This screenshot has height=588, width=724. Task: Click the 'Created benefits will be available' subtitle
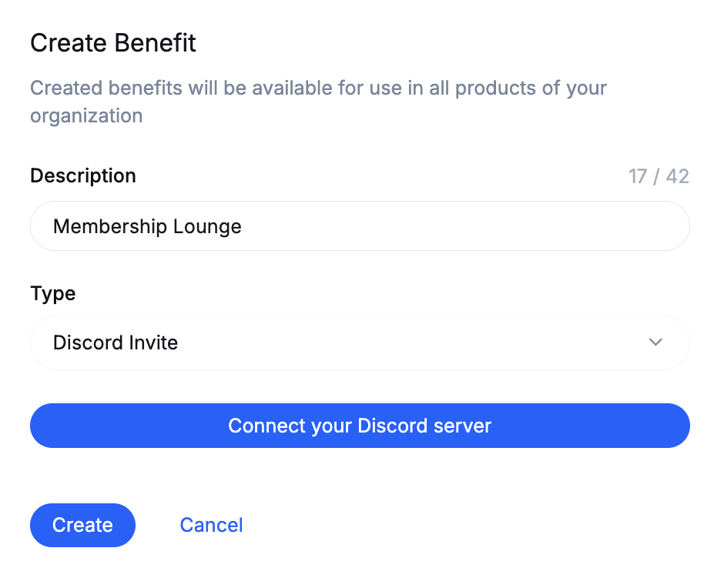318,102
